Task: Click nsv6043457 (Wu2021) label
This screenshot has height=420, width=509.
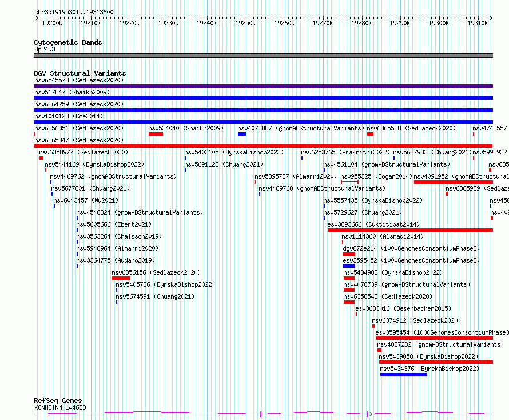Action: click(x=86, y=200)
